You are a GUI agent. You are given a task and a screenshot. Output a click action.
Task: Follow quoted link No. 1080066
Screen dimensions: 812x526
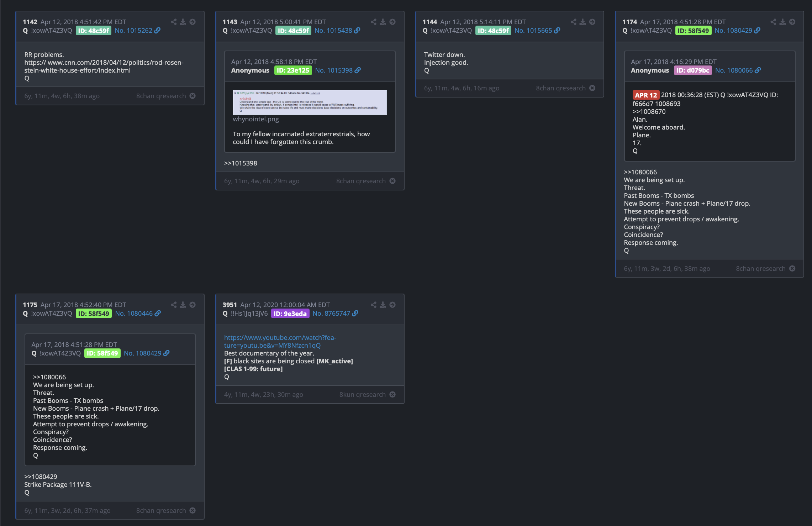[738, 70]
